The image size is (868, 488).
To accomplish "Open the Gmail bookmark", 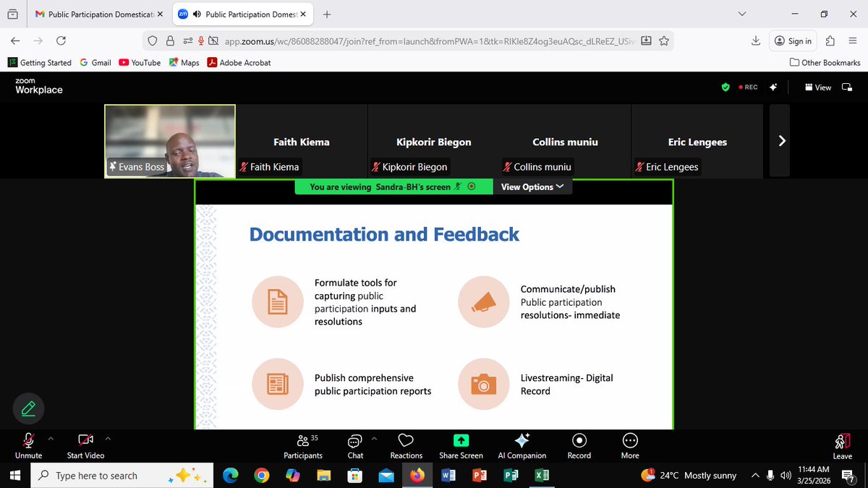I will point(95,63).
